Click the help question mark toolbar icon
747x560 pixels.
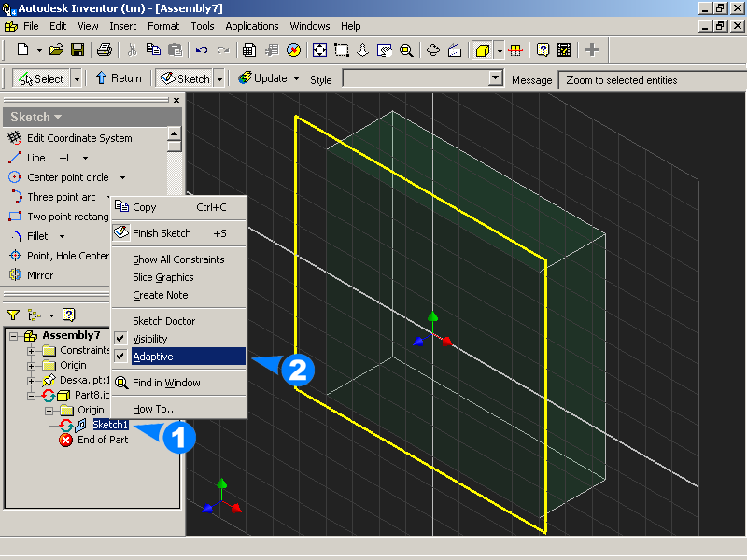(543, 49)
